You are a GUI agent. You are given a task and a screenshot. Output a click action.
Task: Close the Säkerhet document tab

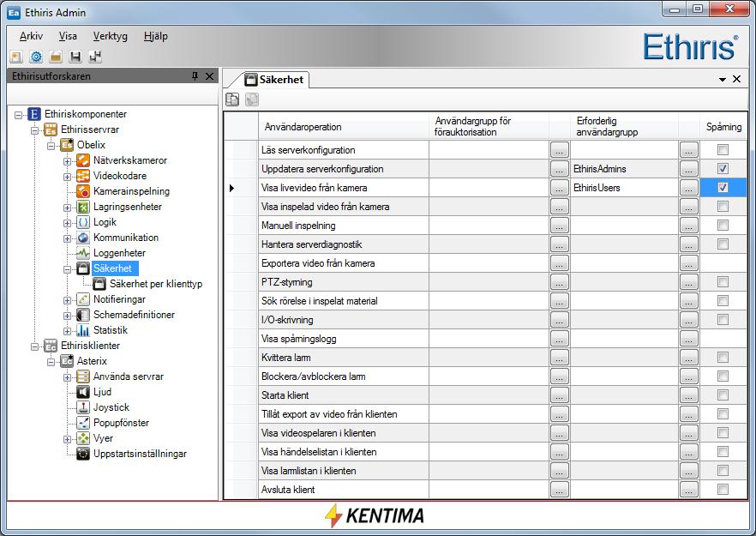point(737,79)
